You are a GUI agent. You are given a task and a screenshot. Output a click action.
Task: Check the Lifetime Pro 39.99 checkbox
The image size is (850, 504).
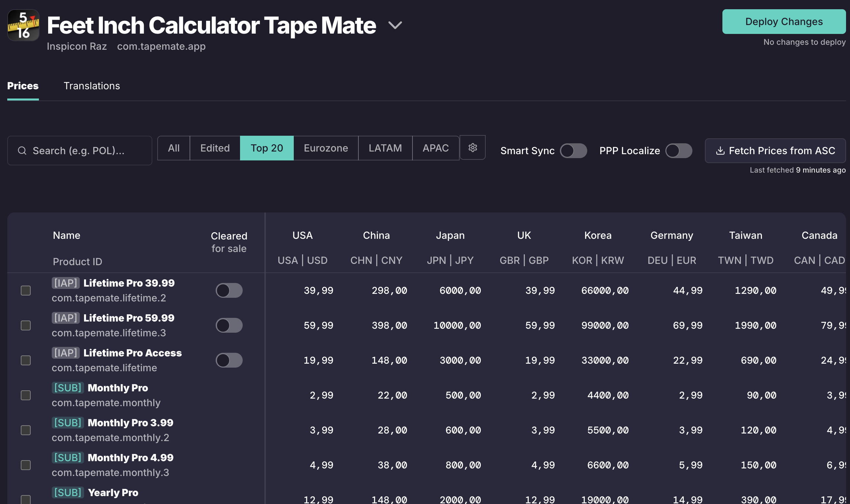tap(26, 291)
